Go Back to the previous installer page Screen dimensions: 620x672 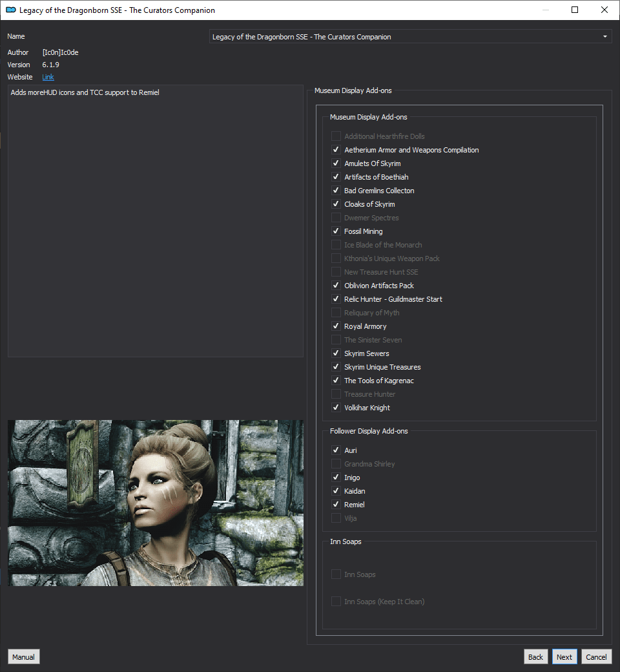click(x=535, y=657)
